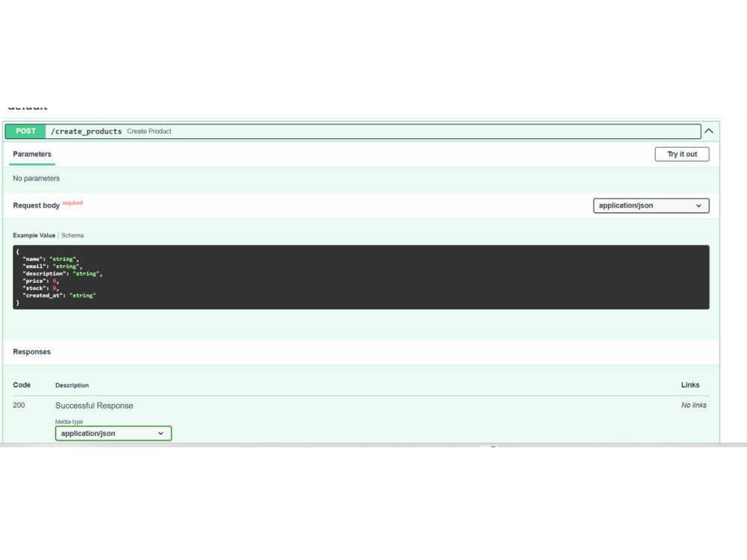
Task: Click the green POST method badge
Action: click(25, 131)
